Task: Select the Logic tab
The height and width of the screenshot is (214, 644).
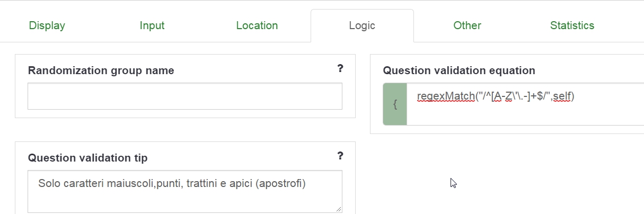Action: click(362, 25)
